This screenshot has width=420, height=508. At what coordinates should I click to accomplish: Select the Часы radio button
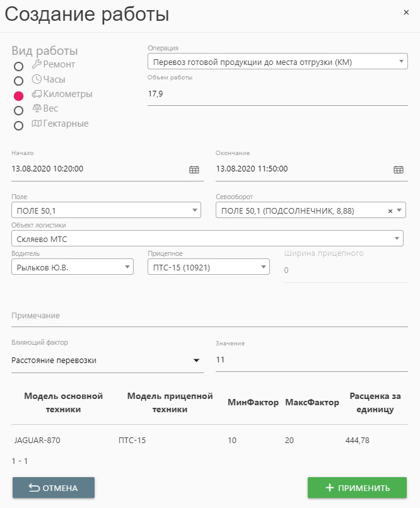pos(18,81)
